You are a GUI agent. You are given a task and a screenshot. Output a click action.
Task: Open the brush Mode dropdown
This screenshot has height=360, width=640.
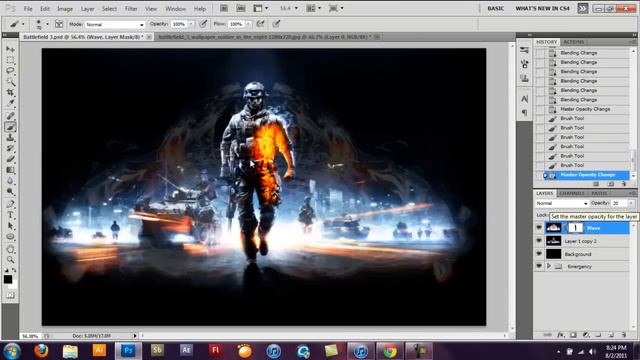pyautogui.click(x=115, y=24)
